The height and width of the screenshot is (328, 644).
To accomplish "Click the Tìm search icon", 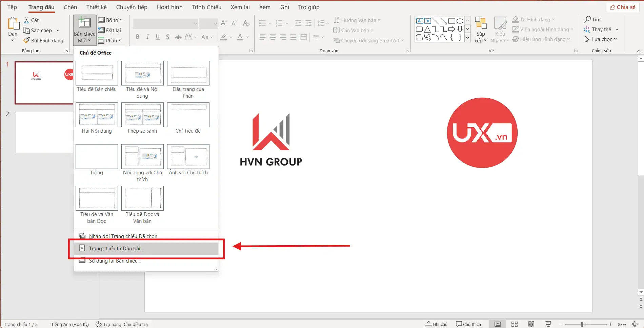I will pyautogui.click(x=587, y=19).
